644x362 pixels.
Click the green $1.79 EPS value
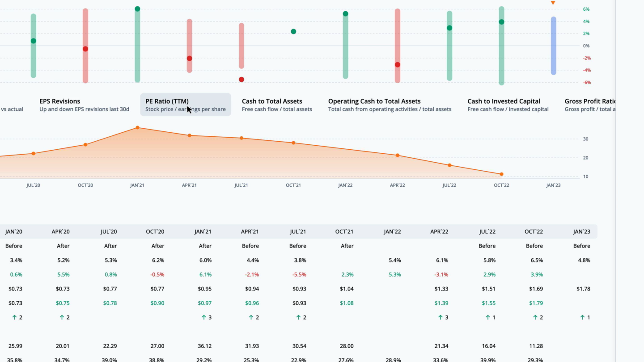[536, 303]
